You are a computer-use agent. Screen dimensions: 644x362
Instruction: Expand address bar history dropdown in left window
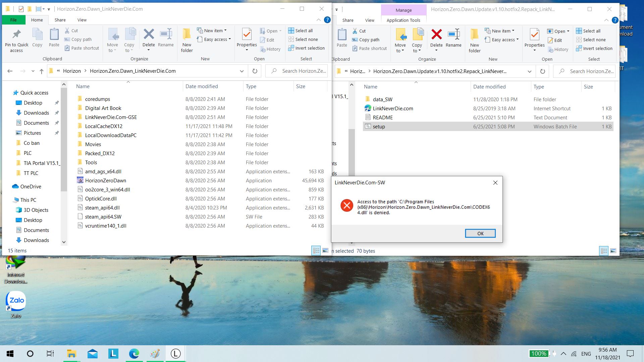point(241,71)
